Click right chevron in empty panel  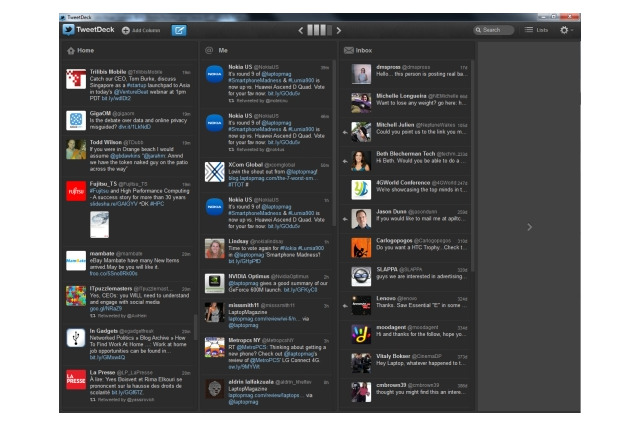[x=529, y=227]
